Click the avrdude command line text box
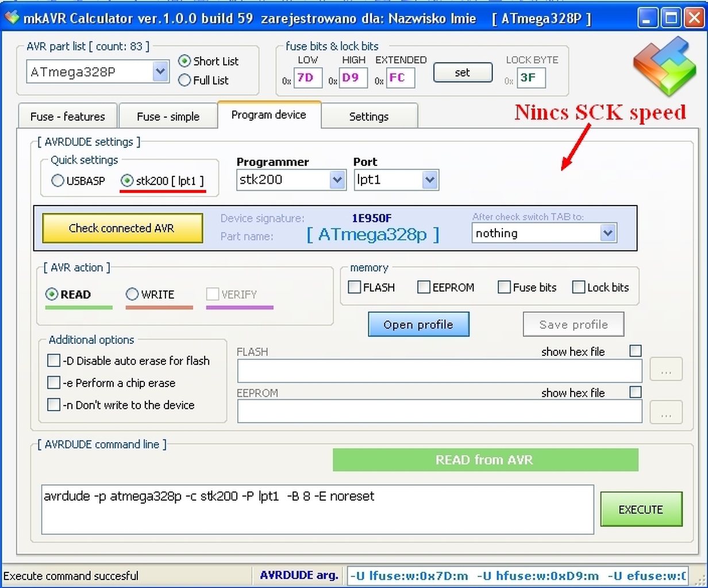This screenshot has width=708, height=588. click(318, 509)
